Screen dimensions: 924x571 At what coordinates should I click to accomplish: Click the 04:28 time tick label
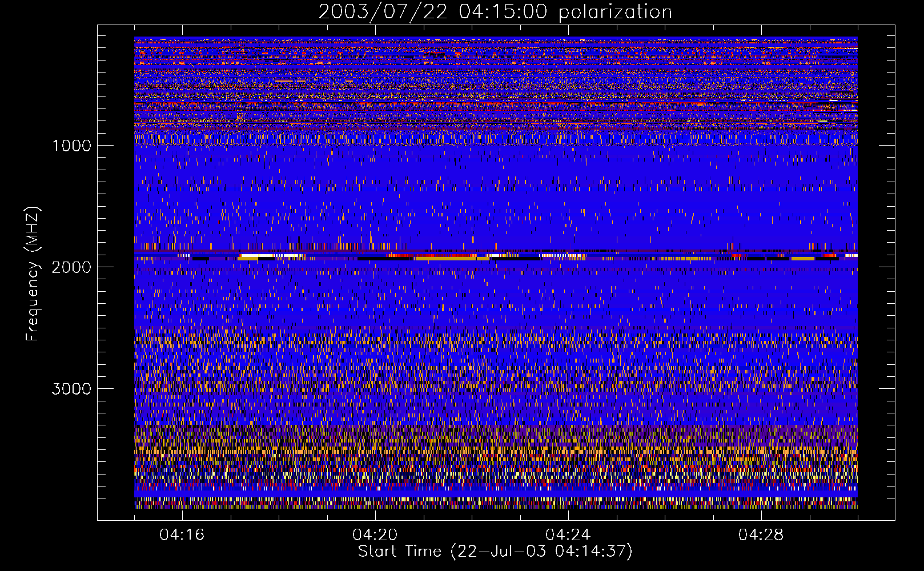click(x=761, y=534)
